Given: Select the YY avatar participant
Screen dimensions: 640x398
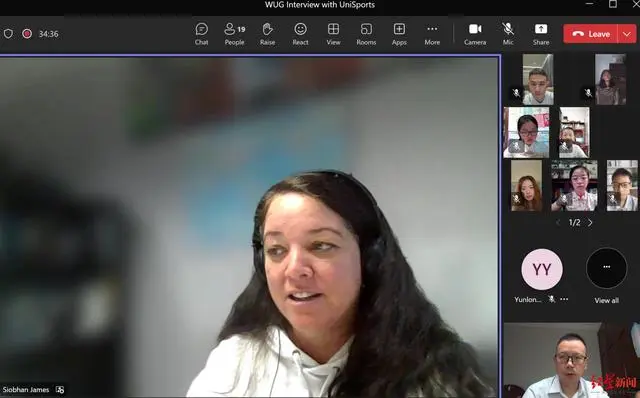Looking at the screenshot, I should (542, 269).
